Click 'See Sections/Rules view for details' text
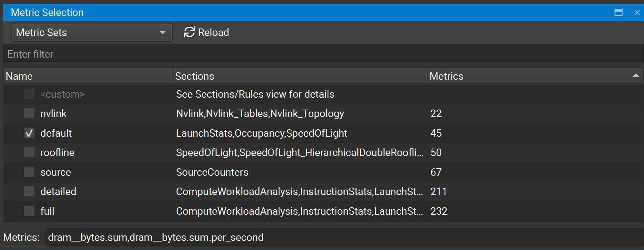This screenshot has height=250, width=644. coord(255,94)
